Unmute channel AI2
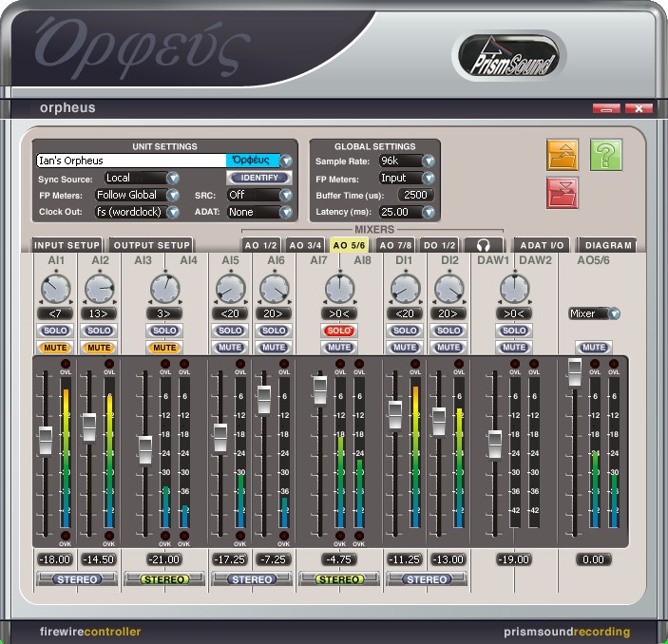Image resolution: width=668 pixels, height=644 pixels. pos(99,348)
